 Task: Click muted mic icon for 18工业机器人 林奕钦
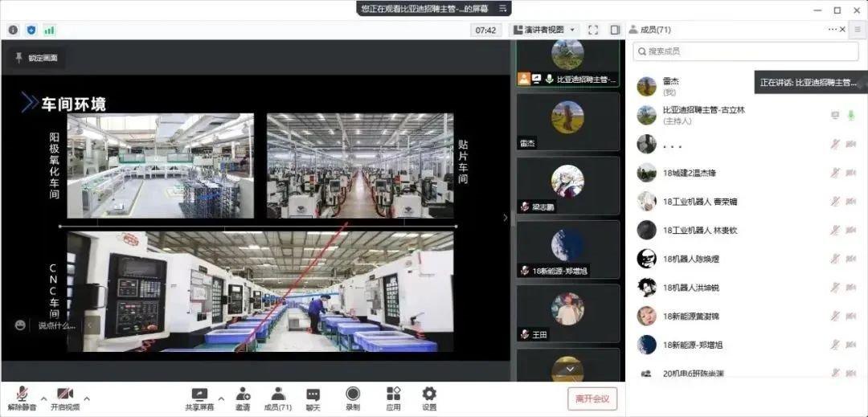point(835,230)
